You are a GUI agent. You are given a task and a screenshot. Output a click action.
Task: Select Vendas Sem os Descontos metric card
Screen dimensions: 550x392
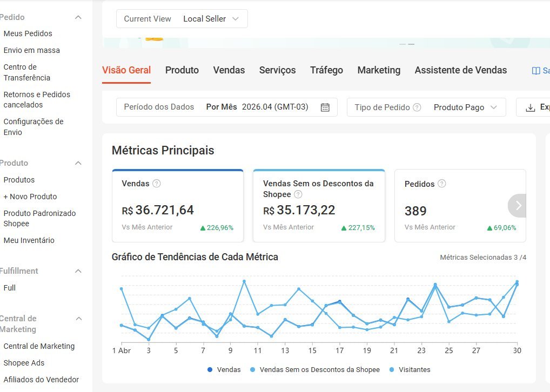click(319, 206)
